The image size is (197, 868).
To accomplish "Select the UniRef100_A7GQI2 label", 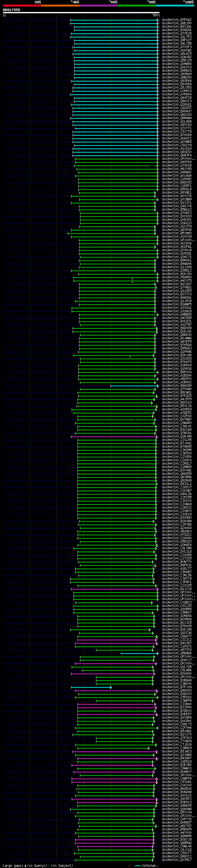I will point(177,535).
